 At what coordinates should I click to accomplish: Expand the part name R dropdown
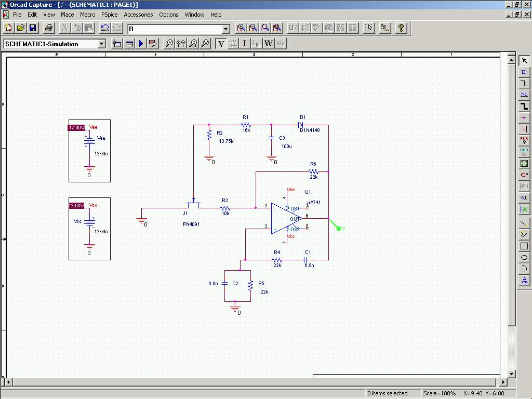226,29
